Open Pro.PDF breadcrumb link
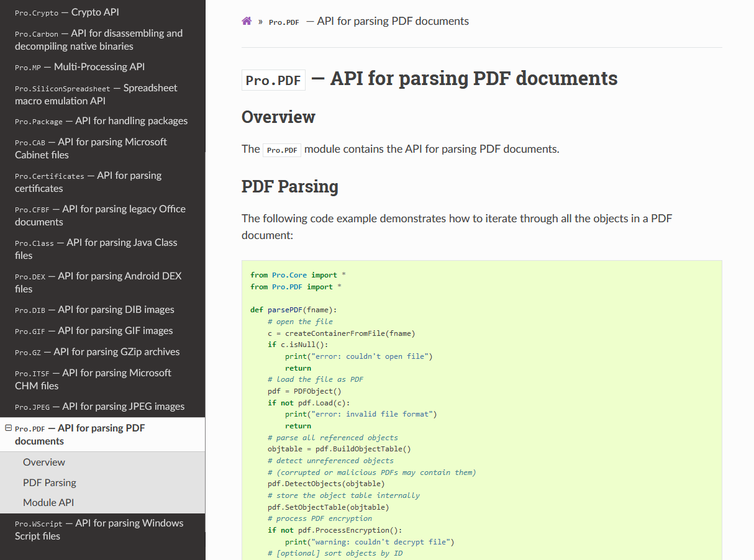The image size is (754, 560). (284, 22)
